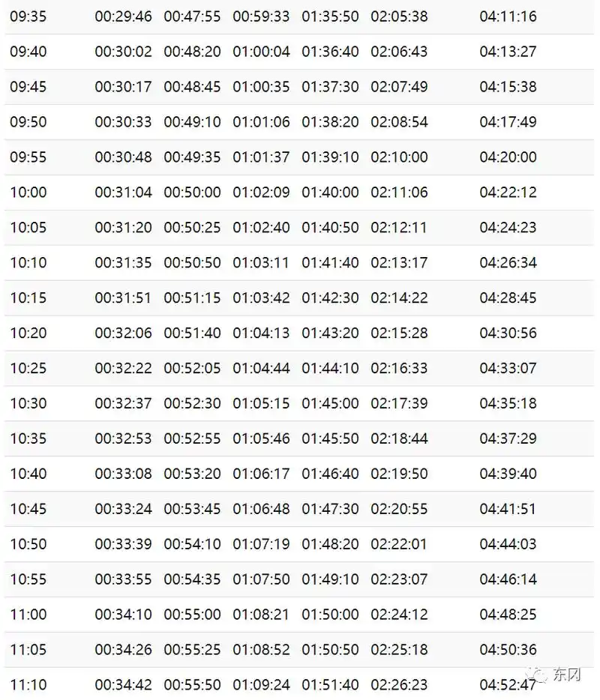
Task: Click the 04:11:16 time cell
Action: [x=508, y=16]
